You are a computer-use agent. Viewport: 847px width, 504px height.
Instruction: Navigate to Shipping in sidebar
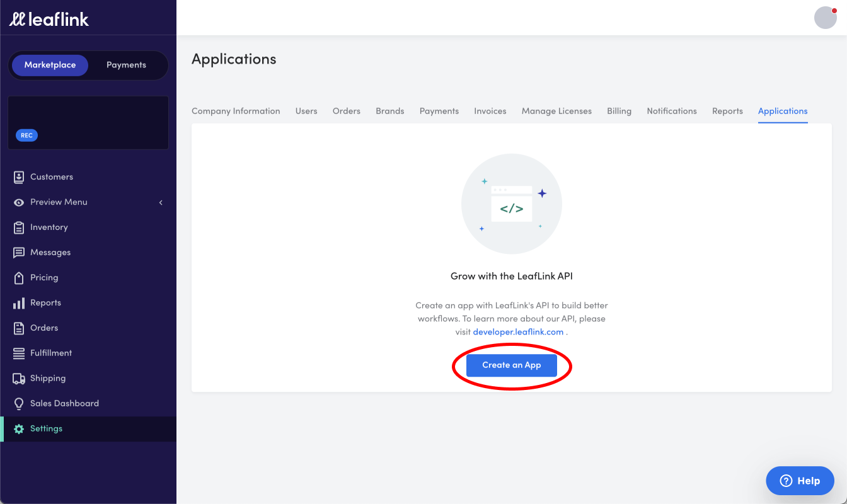(x=48, y=379)
